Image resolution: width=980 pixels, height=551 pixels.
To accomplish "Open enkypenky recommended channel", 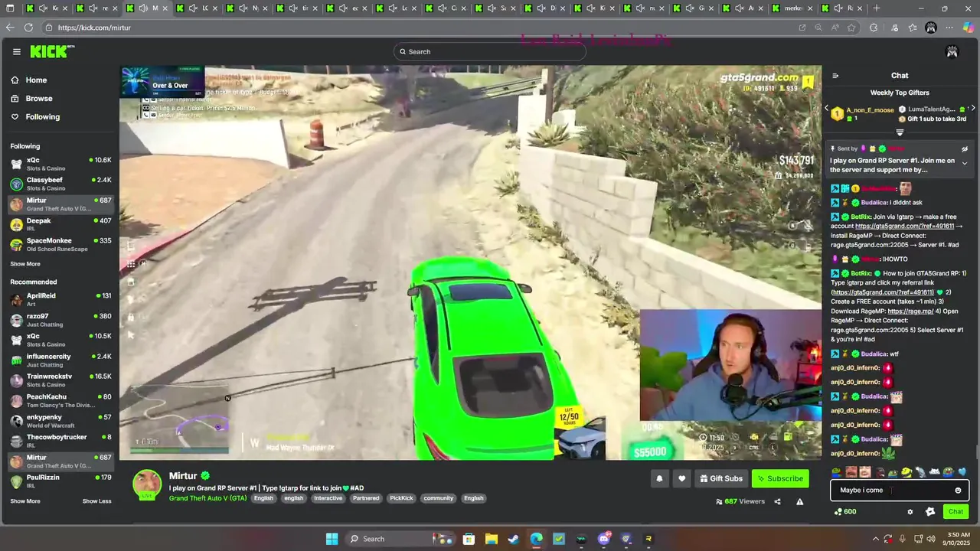I will [60, 421].
